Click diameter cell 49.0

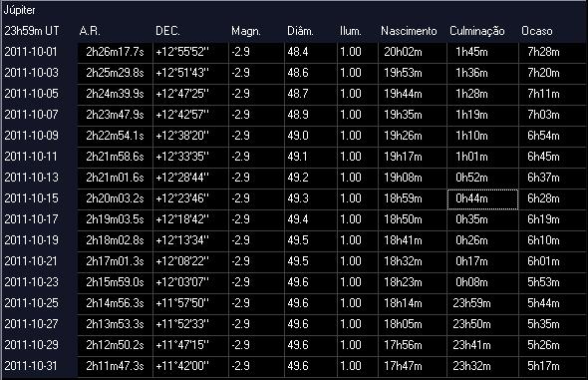(x=311, y=136)
